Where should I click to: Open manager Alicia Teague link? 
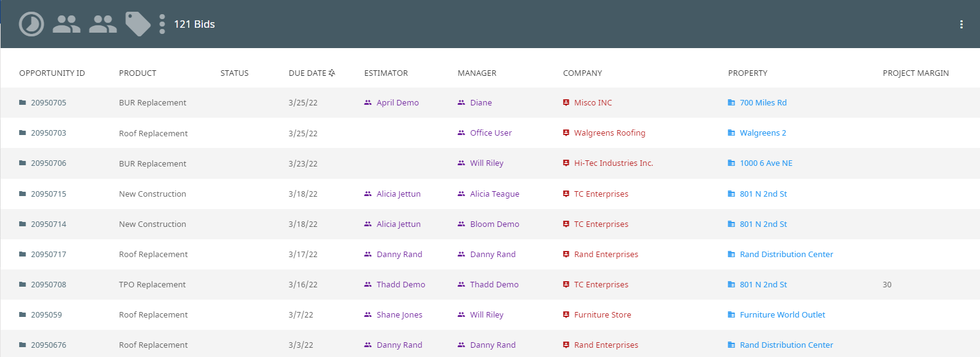pos(495,194)
